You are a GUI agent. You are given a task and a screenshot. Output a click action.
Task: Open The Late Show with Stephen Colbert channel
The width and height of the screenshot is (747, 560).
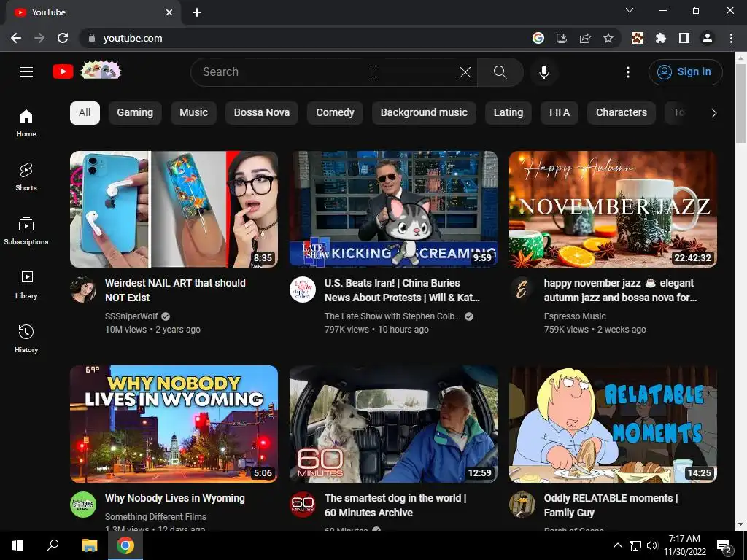point(392,316)
